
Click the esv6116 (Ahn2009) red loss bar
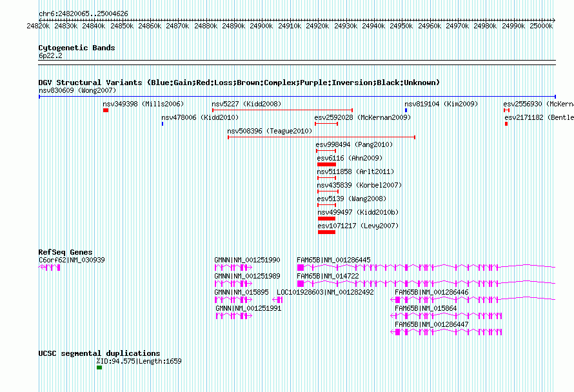(326, 164)
